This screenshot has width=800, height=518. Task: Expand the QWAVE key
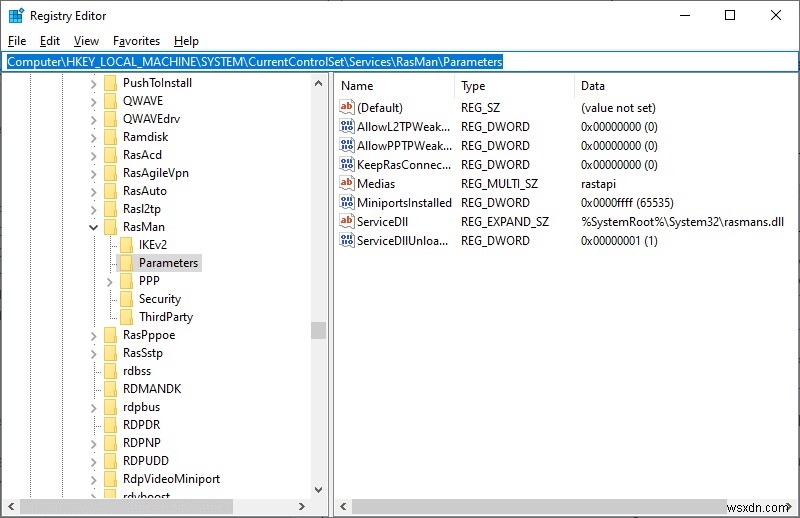coord(93,102)
